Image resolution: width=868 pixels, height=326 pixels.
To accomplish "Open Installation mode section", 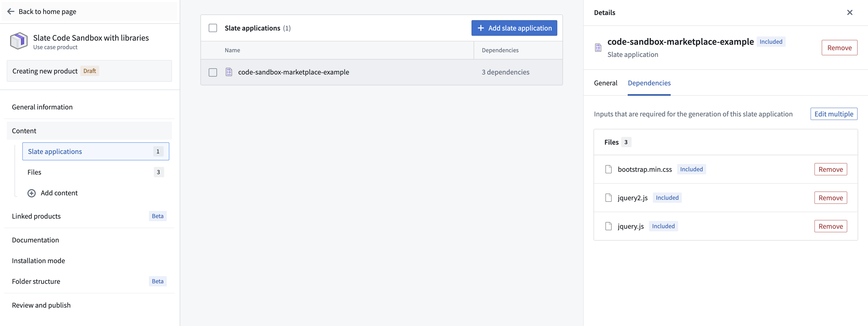I will [89, 261].
